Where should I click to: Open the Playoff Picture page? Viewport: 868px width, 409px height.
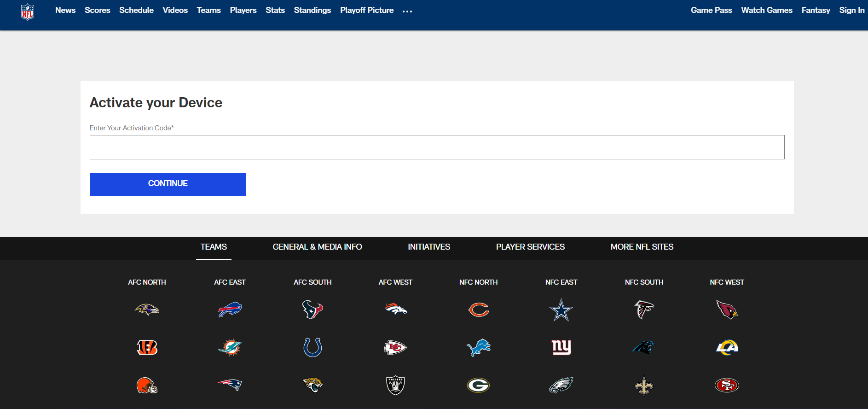click(367, 10)
